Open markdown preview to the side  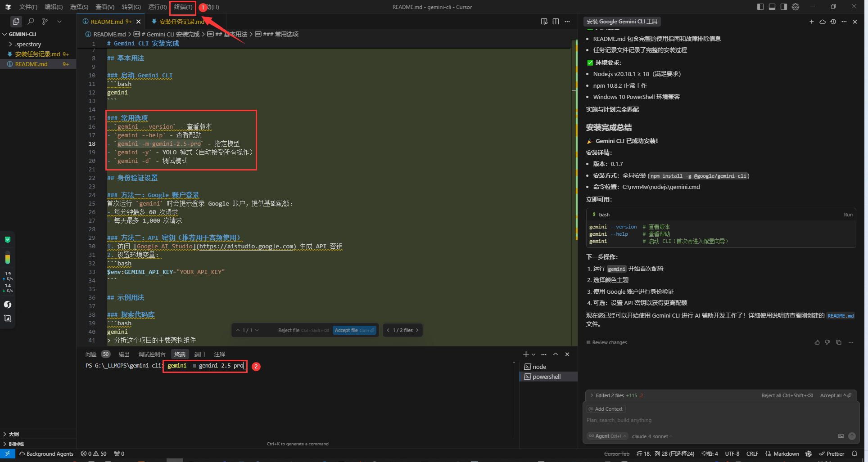(x=544, y=21)
